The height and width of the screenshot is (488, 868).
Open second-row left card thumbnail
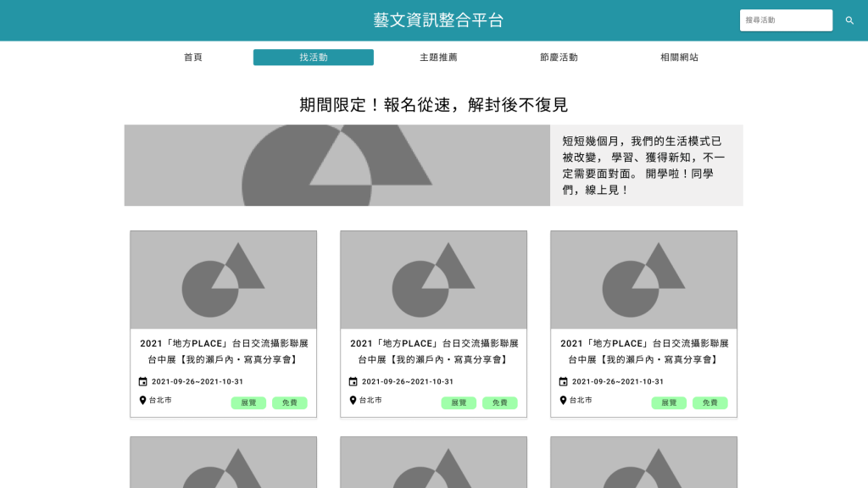[x=224, y=463]
